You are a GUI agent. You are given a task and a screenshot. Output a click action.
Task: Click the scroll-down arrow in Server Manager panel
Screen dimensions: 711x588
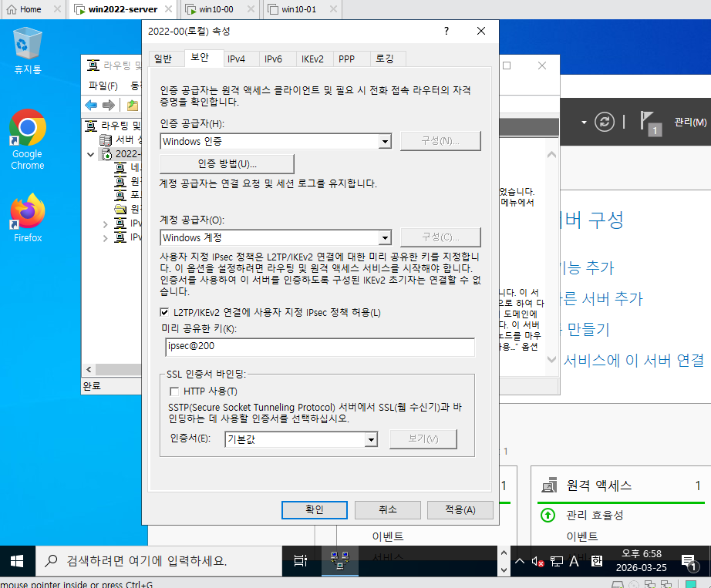coord(551,360)
